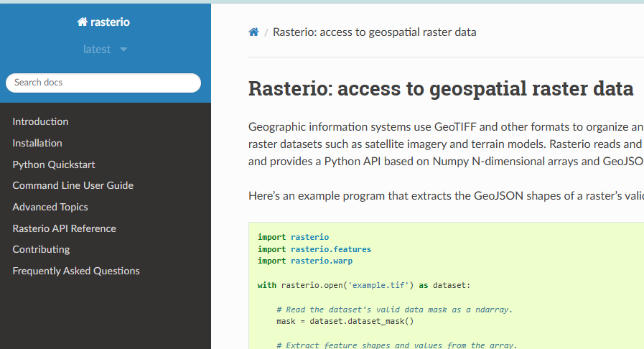Screen dimensions: 644x349
Task: Click the Search docs input field
Action: point(103,83)
